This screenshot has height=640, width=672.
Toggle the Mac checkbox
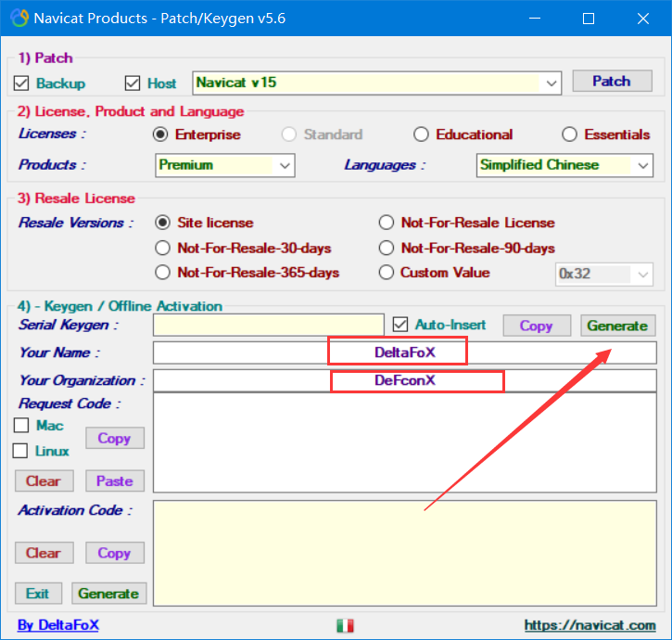click(21, 426)
